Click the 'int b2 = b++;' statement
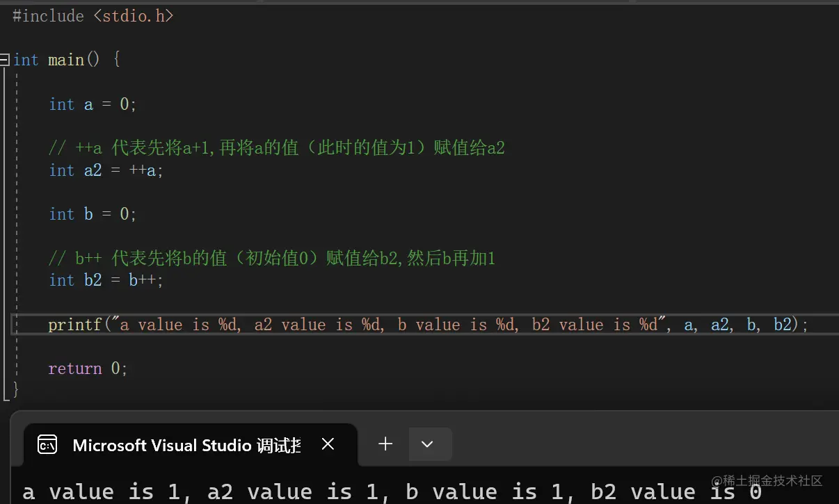Image resolution: width=839 pixels, height=504 pixels. (x=106, y=280)
